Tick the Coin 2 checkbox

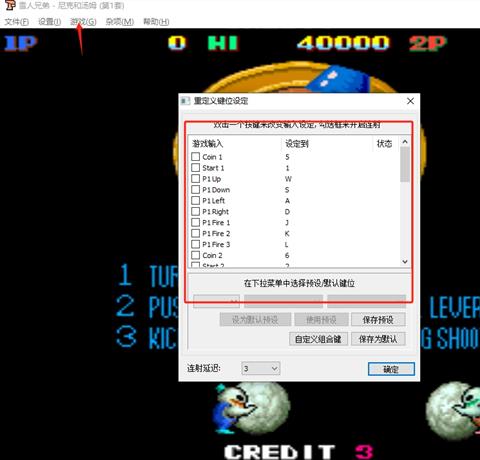click(x=196, y=255)
